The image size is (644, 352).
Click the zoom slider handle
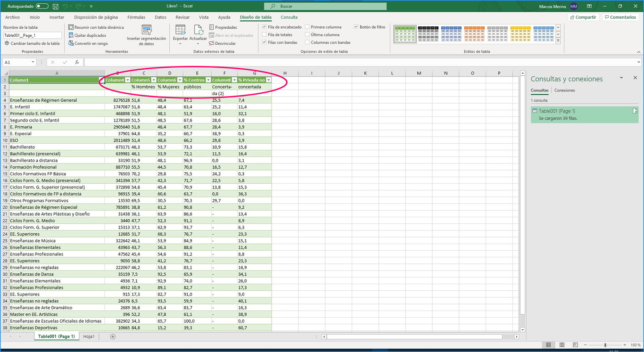pyautogui.click(x=605, y=345)
